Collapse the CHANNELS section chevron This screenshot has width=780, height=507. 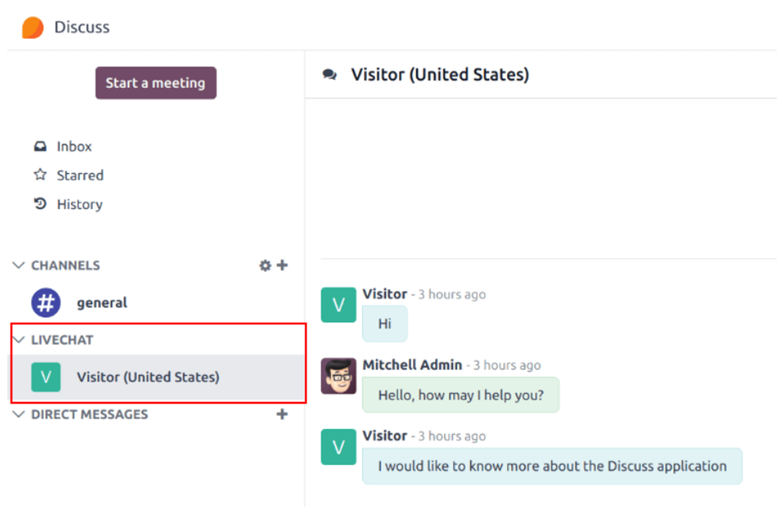pos(18,265)
